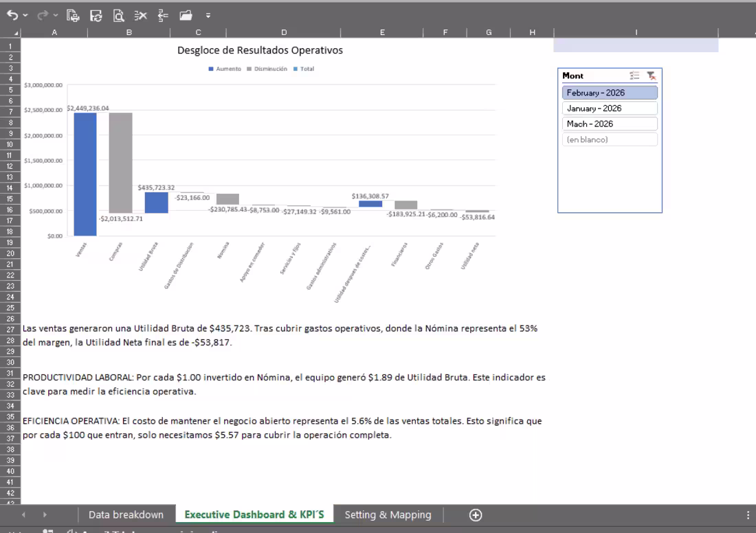Select January - 2026 in the slicer

click(610, 108)
